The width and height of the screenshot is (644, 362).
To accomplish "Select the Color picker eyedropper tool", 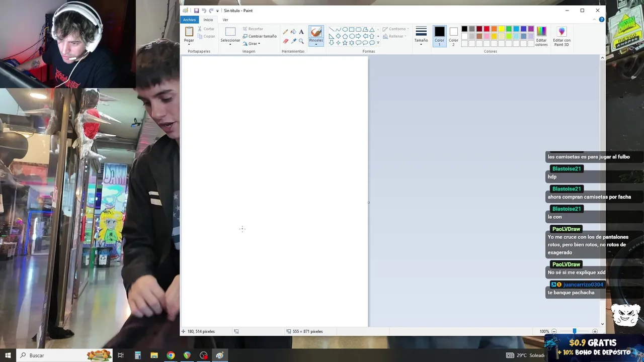I will point(294,41).
